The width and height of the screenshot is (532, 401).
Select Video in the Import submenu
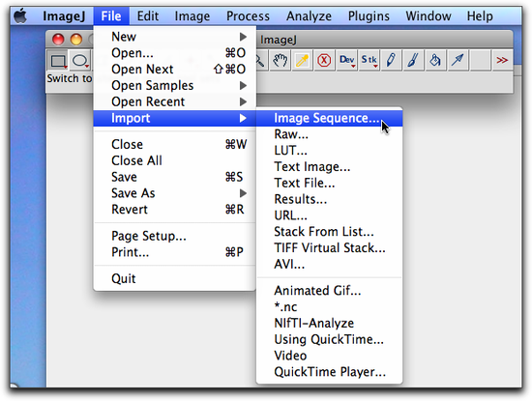(x=330, y=356)
